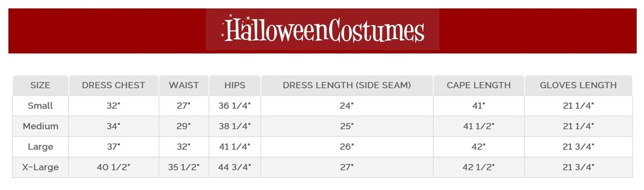Click the SIZE column header
This screenshot has width=644, height=190.
pyautogui.click(x=40, y=85)
